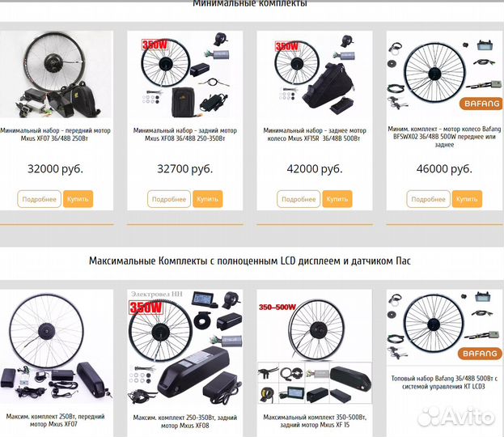Open the Bafang minimal kit product image
The image size is (504, 437).
point(445,74)
